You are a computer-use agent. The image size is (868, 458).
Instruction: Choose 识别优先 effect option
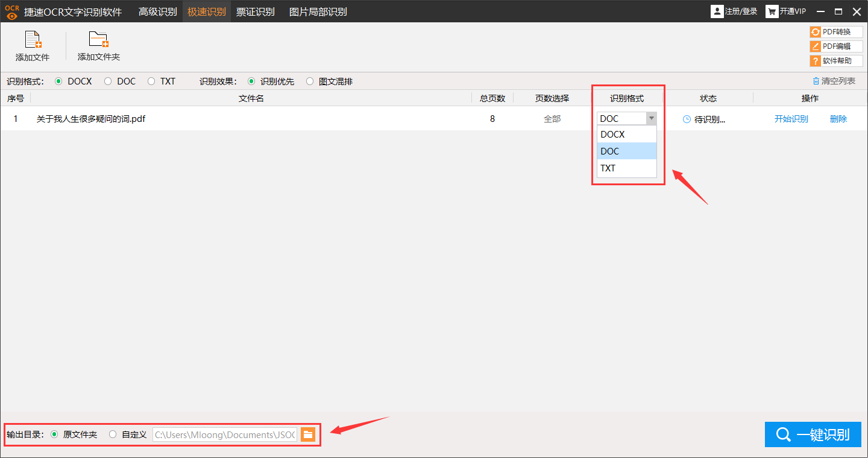click(x=251, y=81)
